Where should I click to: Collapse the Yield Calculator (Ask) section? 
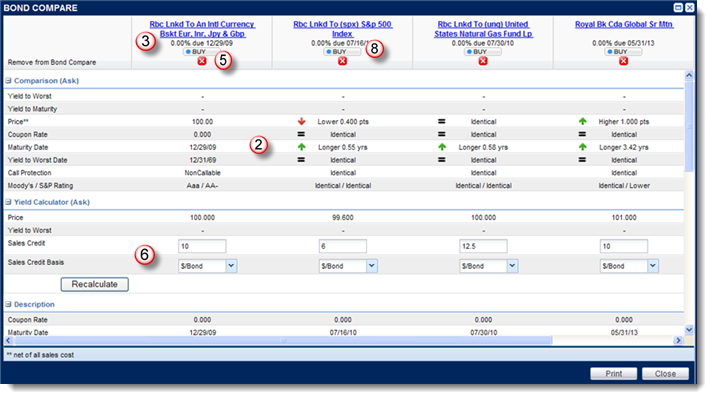[x=9, y=202]
